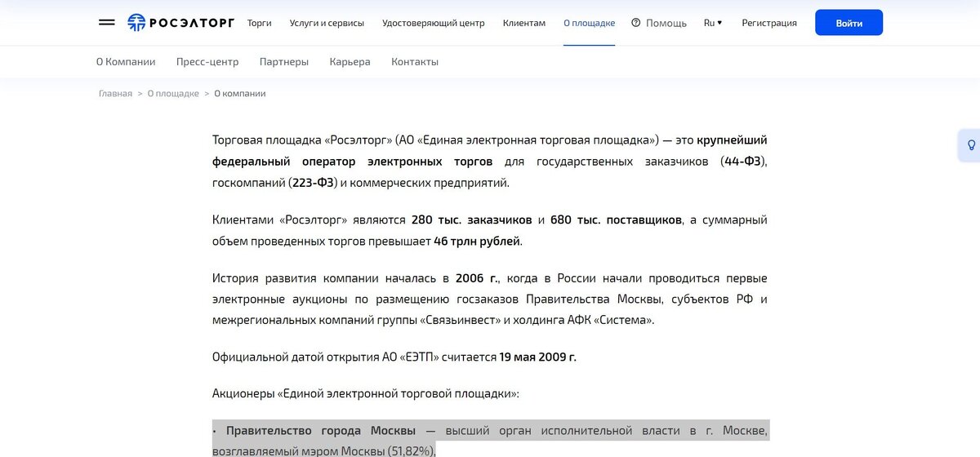Click the Регистрация link

click(769, 23)
